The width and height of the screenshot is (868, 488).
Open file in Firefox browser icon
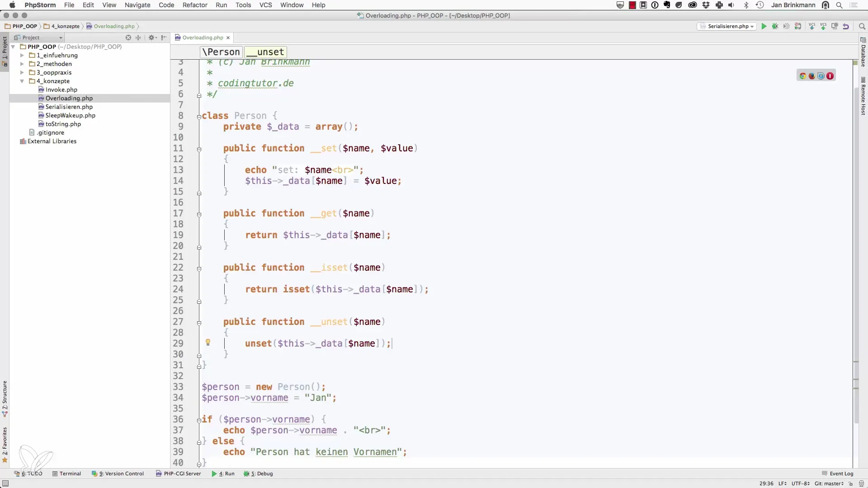coord(812,76)
